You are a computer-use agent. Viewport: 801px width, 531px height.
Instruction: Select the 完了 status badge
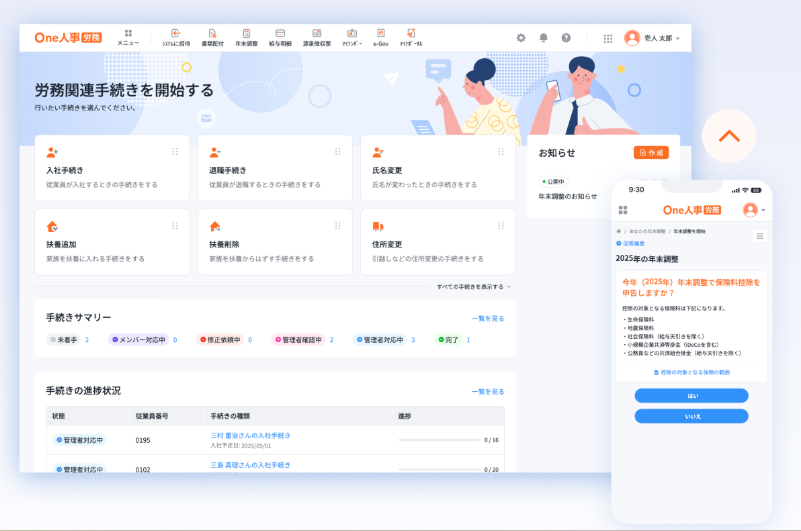click(448, 340)
